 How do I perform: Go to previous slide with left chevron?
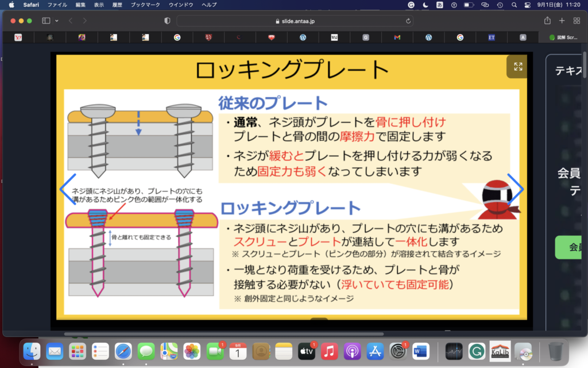(x=68, y=189)
